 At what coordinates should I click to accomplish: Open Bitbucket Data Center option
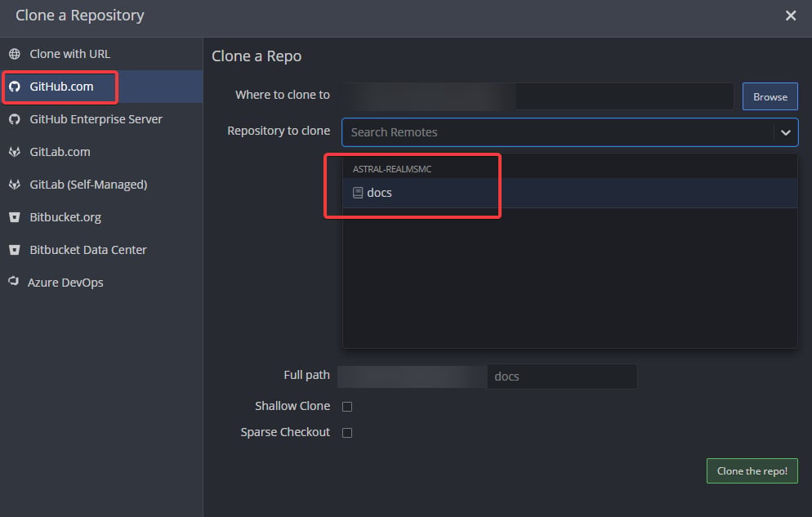tap(101, 250)
